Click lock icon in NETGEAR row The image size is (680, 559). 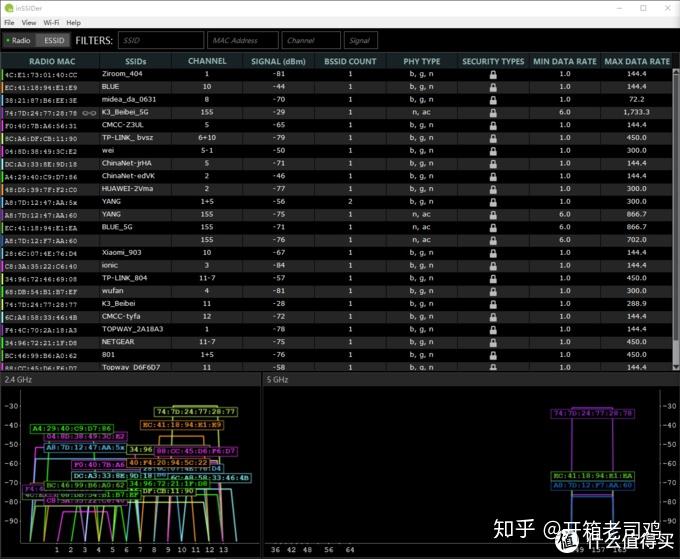(493, 343)
